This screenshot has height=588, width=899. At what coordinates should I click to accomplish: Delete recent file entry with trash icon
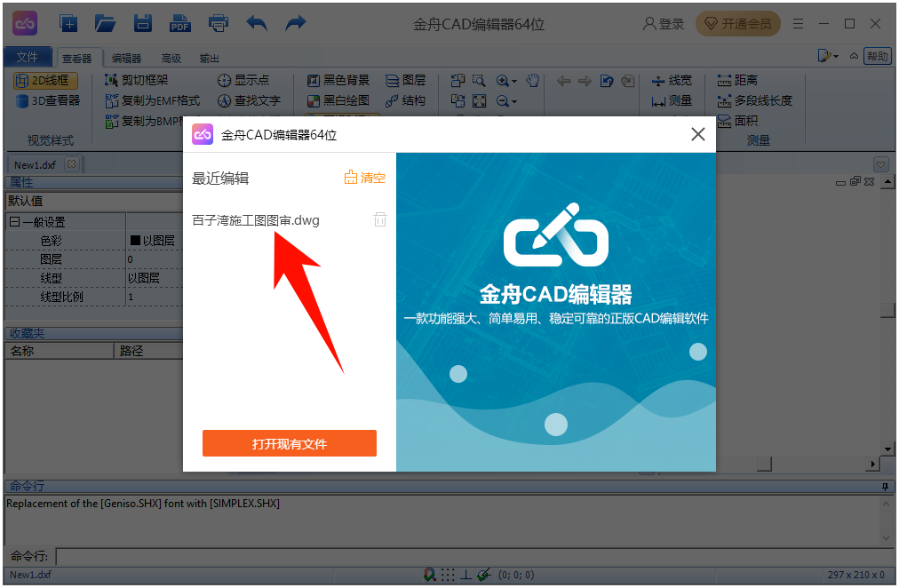tap(380, 219)
